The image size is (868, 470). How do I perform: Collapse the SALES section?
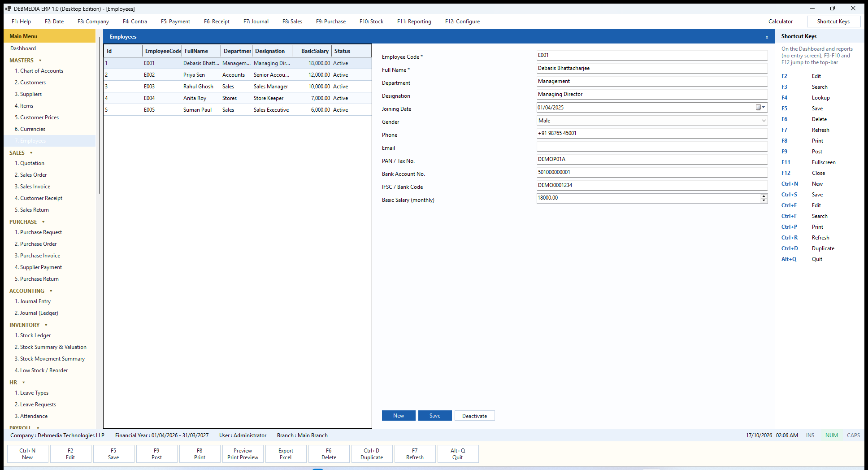(31, 153)
